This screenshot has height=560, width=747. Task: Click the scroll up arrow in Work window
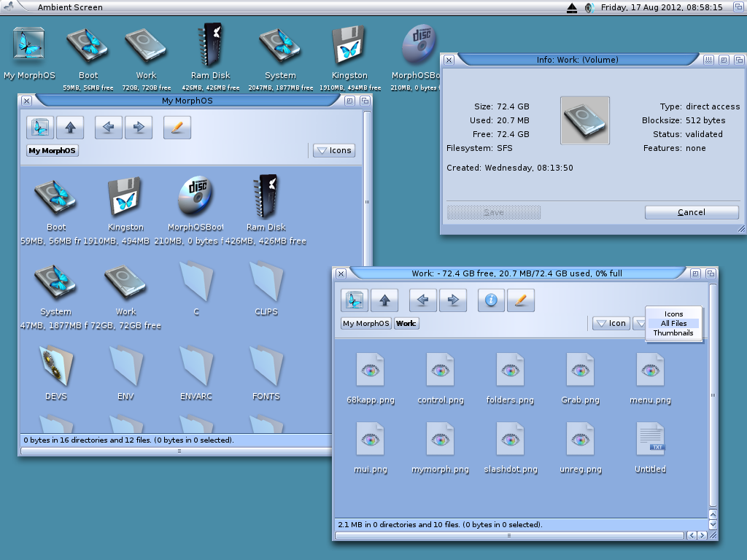pyautogui.click(x=713, y=514)
